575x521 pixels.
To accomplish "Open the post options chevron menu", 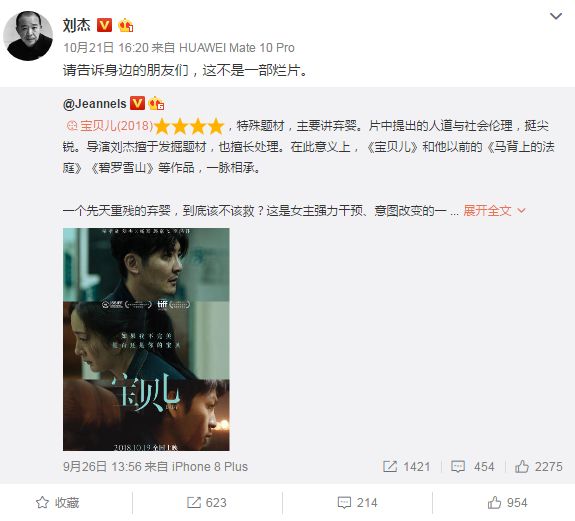I will tap(556, 16).
